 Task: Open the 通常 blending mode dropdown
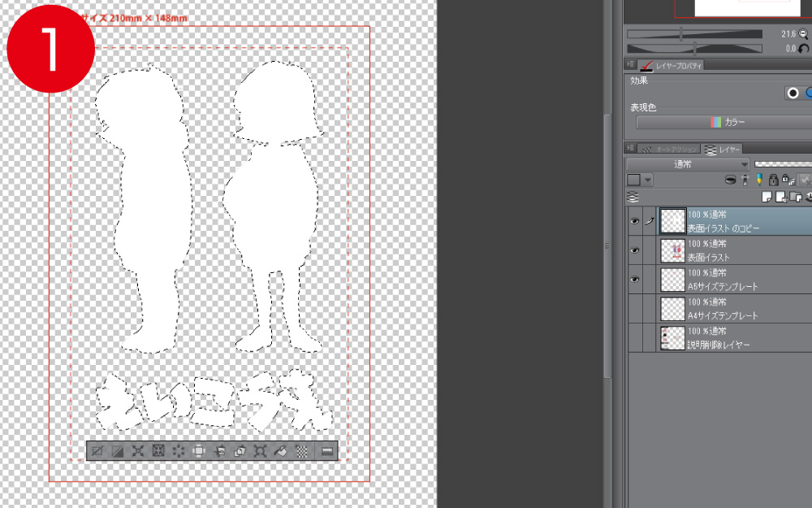[688, 164]
